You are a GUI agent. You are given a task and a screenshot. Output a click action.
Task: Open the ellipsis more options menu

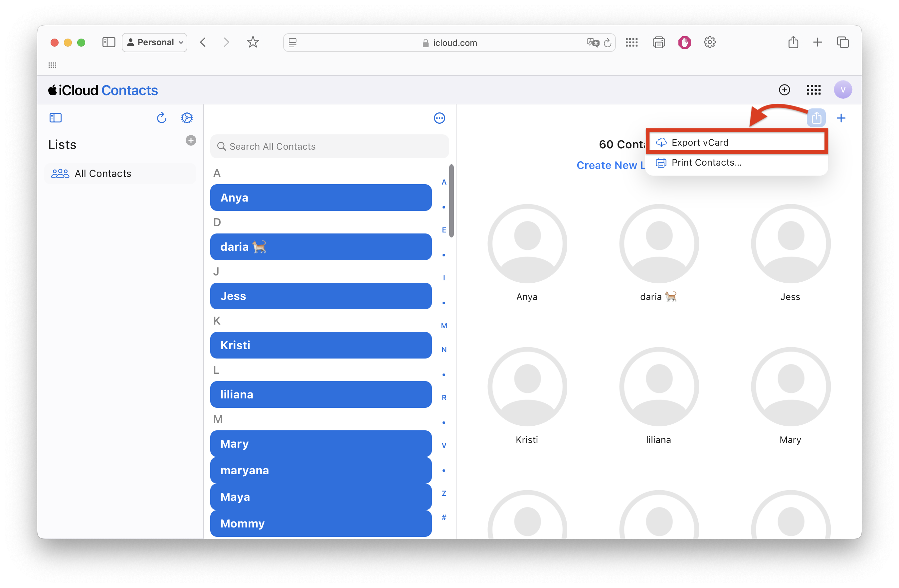point(439,118)
